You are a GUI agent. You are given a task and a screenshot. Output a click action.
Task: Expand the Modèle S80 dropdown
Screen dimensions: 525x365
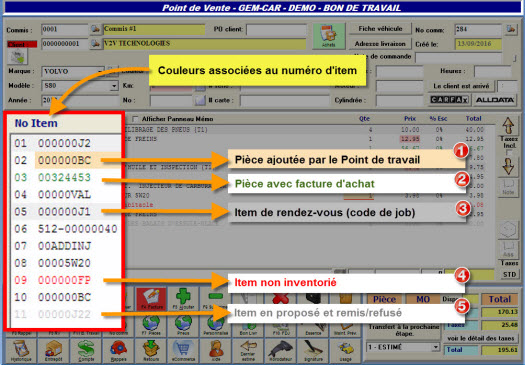tap(114, 86)
